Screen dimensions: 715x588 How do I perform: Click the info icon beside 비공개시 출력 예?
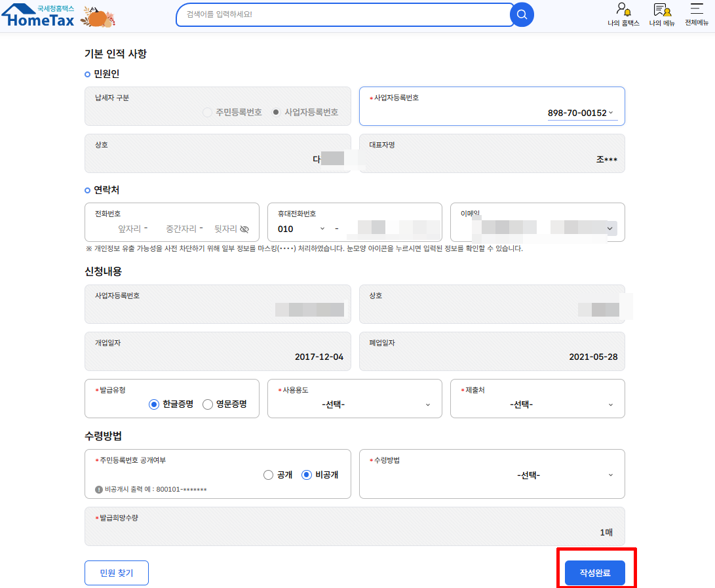[98, 490]
